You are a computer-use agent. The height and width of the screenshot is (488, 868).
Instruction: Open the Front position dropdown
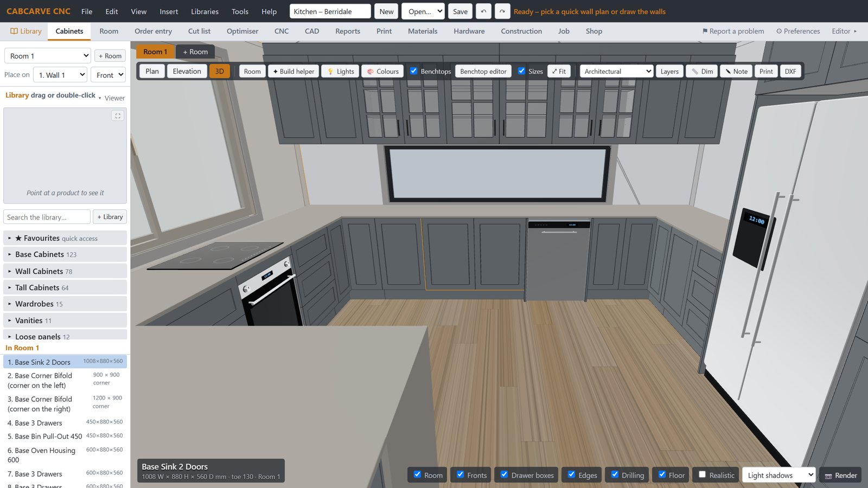(x=108, y=75)
